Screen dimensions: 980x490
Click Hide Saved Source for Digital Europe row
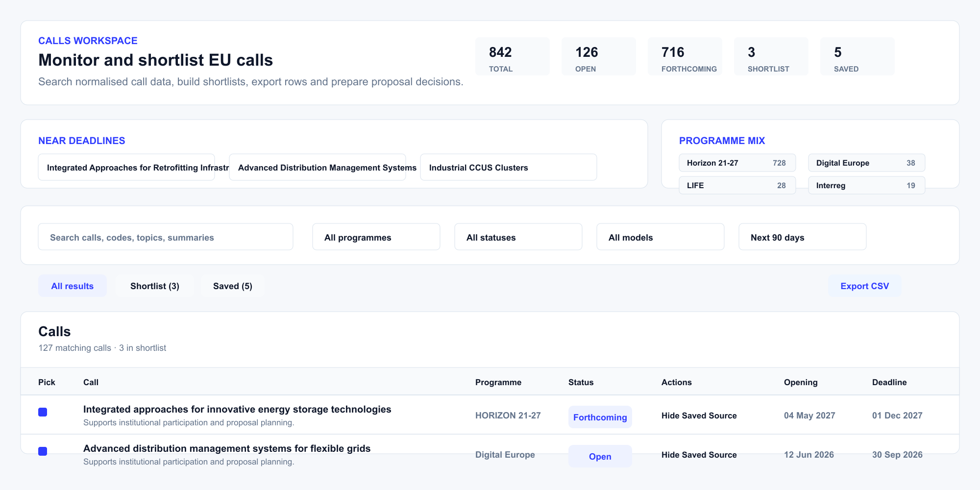click(699, 455)
